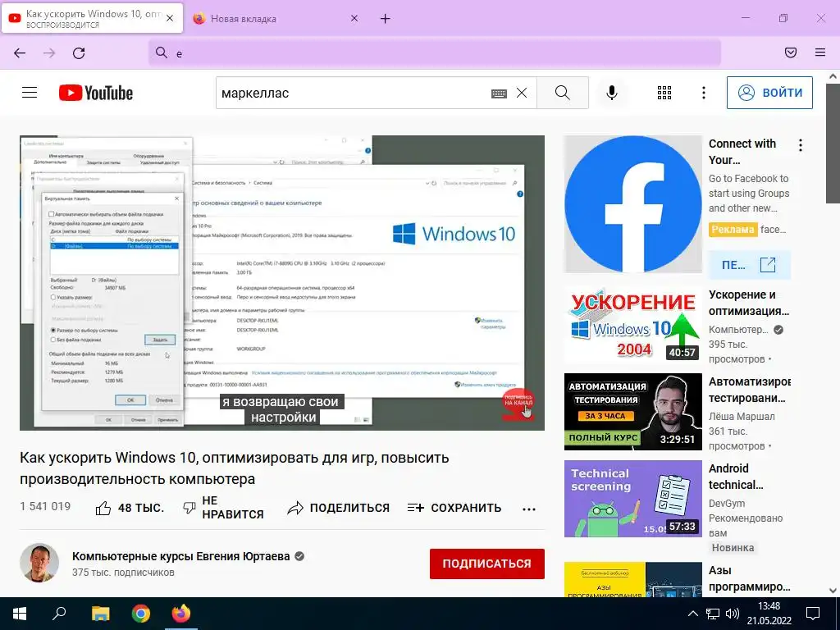Screen dimensions: 840x630
Task: Open Windows taskbar search
Action: coord(59,614)
